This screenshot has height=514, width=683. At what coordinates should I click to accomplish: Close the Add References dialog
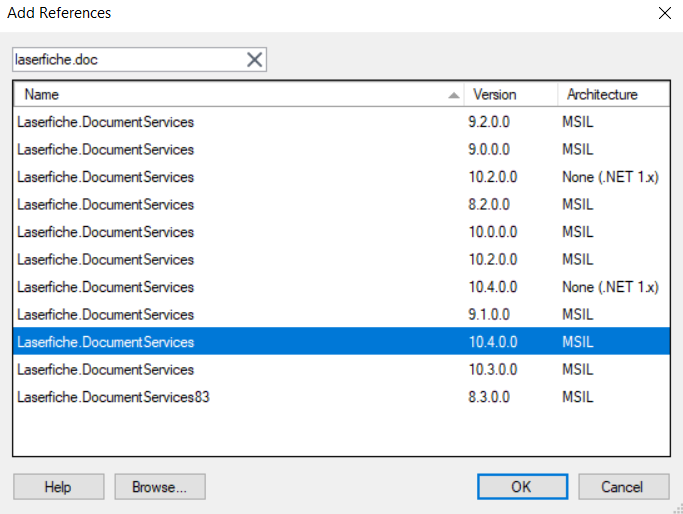tap(665, 13)
